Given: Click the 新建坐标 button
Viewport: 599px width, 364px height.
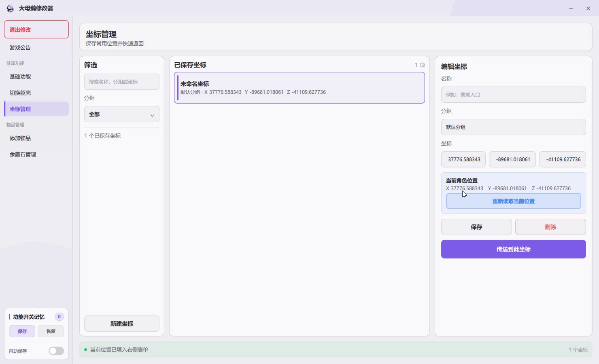Looking at the screenshot, I should (x=122, y=324).
